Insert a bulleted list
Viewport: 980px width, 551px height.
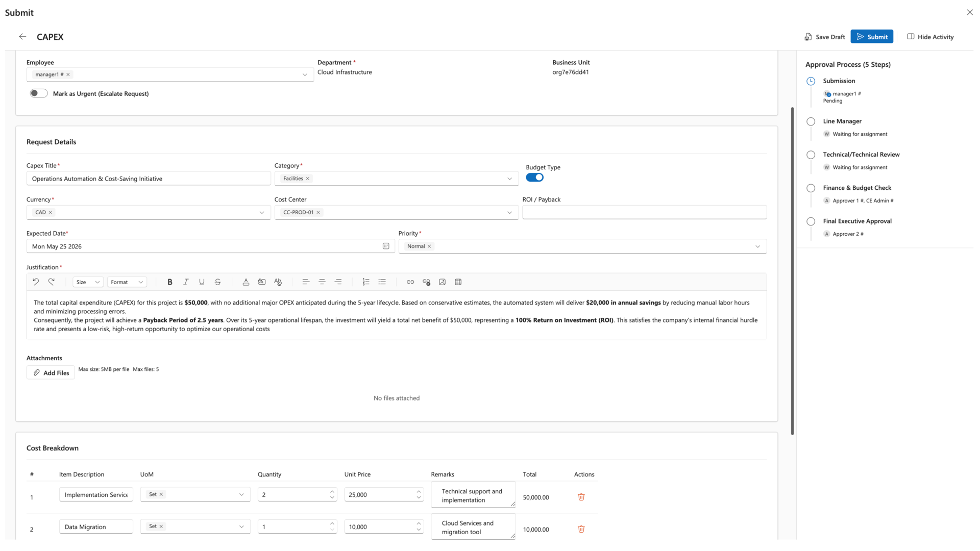(382, 282)
